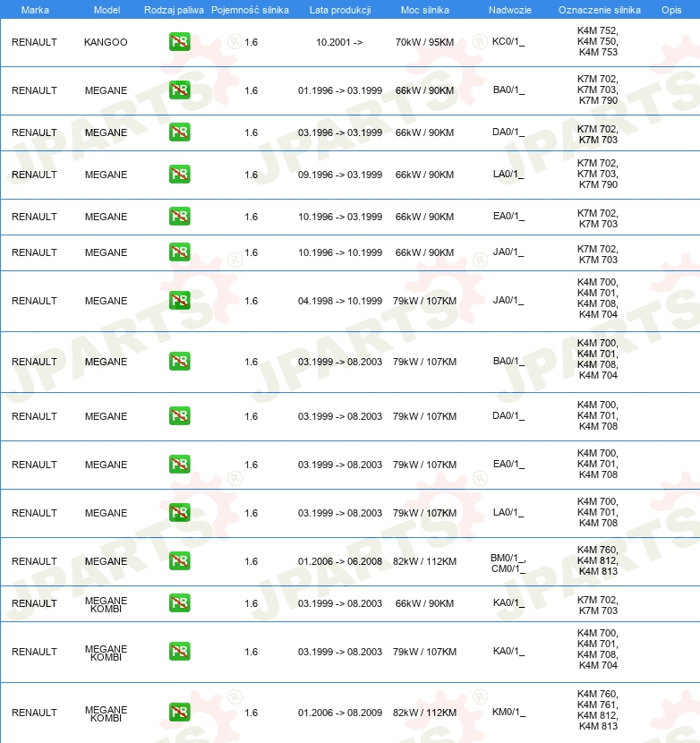Click the Opis column header
Screen dimensions: 700x743
click(x=671, y=10)
